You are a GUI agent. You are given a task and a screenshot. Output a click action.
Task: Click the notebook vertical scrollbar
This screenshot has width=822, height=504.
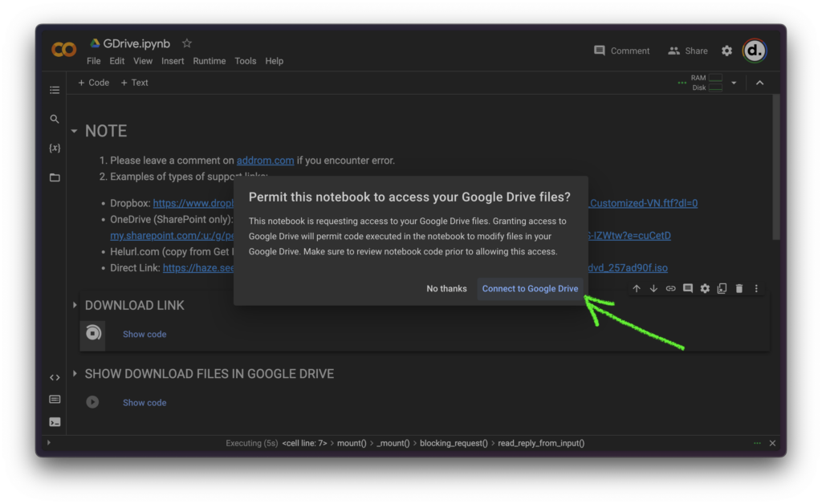[776, 168]
